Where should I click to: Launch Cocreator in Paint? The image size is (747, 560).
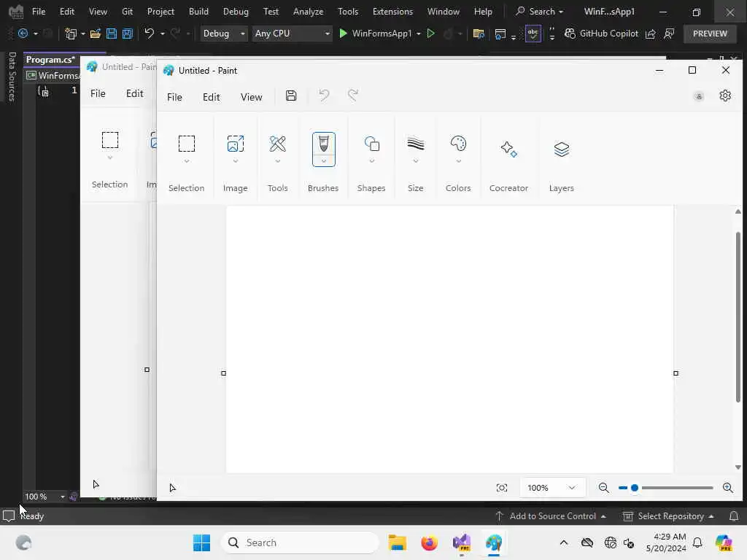click(508, 149)
